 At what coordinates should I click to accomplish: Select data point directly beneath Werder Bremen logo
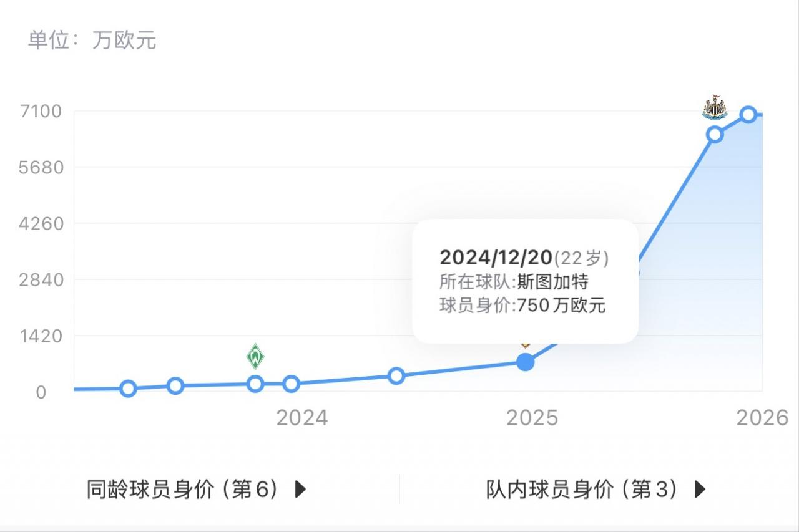(x=255, y=384)
